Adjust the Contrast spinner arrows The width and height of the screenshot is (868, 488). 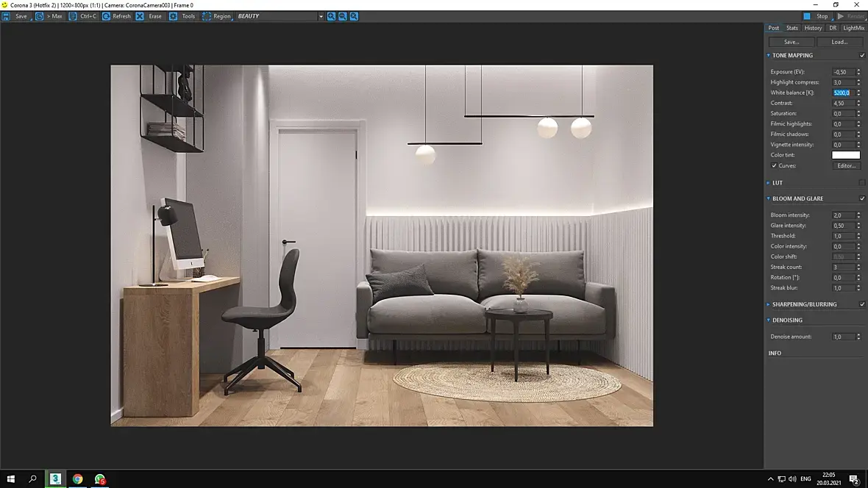tap(858, 103)
